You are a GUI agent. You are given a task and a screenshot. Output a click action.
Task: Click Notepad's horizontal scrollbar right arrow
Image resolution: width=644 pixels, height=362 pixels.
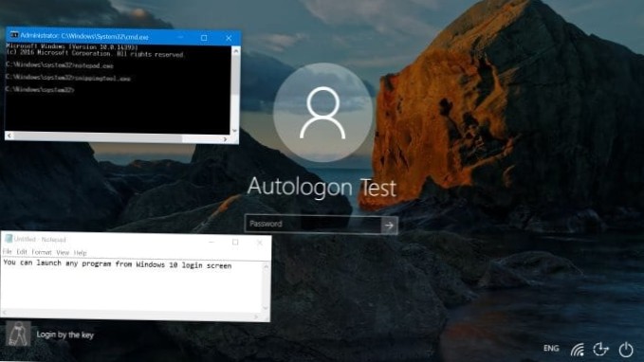pyautogui.click(x=256, y=317)
